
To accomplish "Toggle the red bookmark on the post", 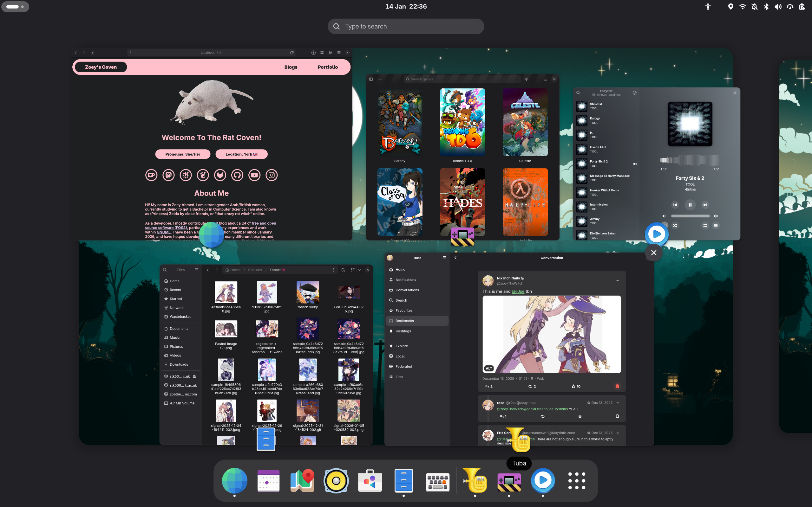I will [617, 386].
